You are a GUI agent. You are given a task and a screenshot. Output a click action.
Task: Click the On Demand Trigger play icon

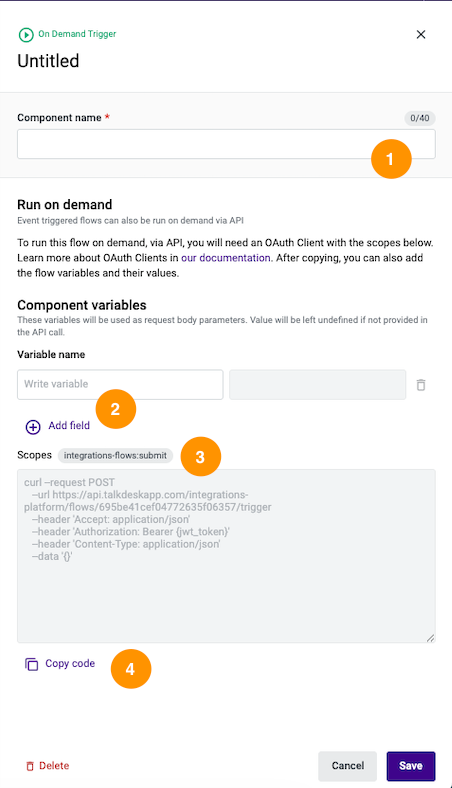26,35
